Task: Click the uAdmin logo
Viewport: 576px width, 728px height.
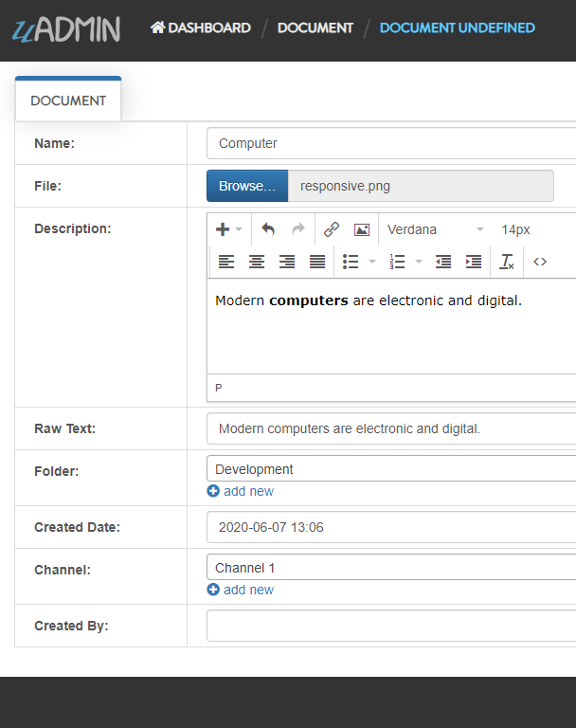Action: [x=66, y=29]
